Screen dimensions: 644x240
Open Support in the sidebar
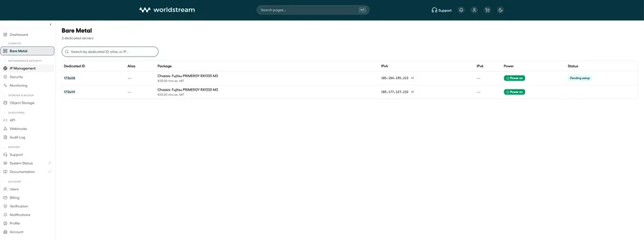coord(27,154)
